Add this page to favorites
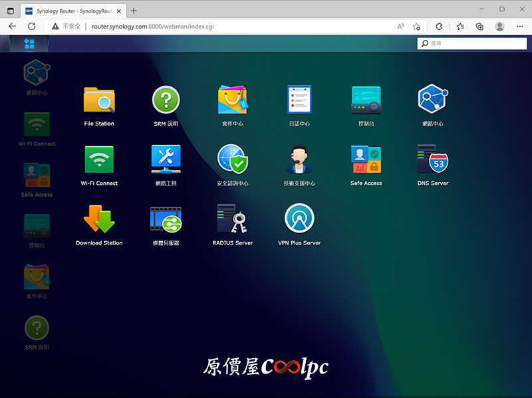 417,27
